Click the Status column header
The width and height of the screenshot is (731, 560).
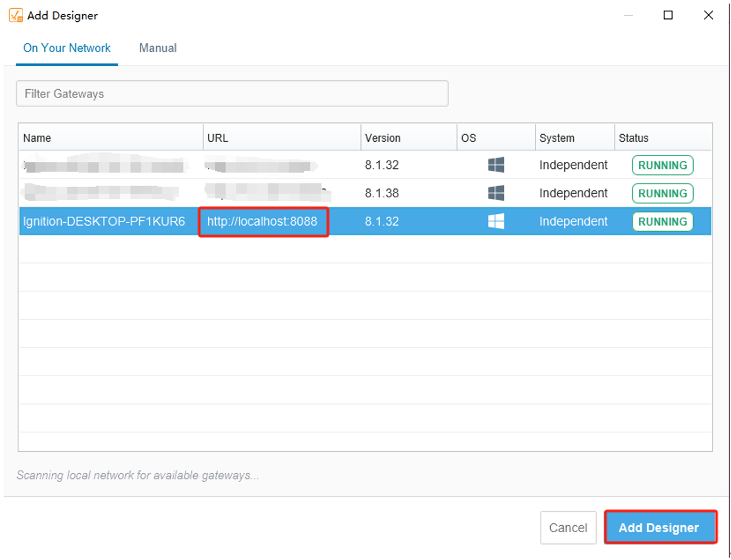point(663,138)
